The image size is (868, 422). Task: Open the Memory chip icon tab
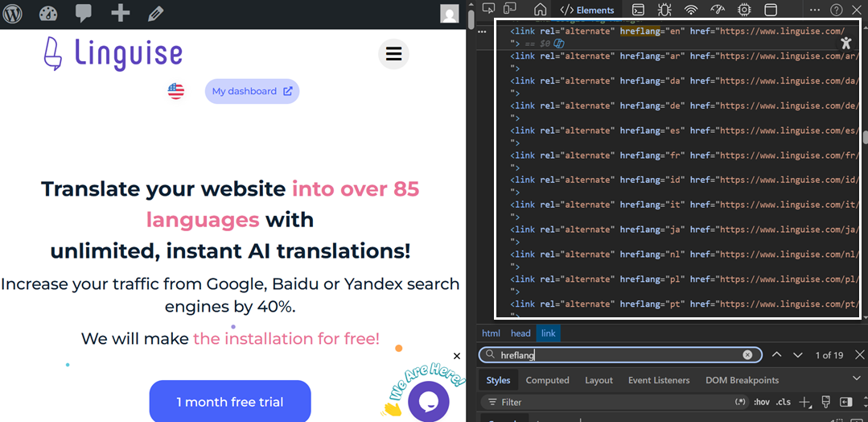click(745, 10)
